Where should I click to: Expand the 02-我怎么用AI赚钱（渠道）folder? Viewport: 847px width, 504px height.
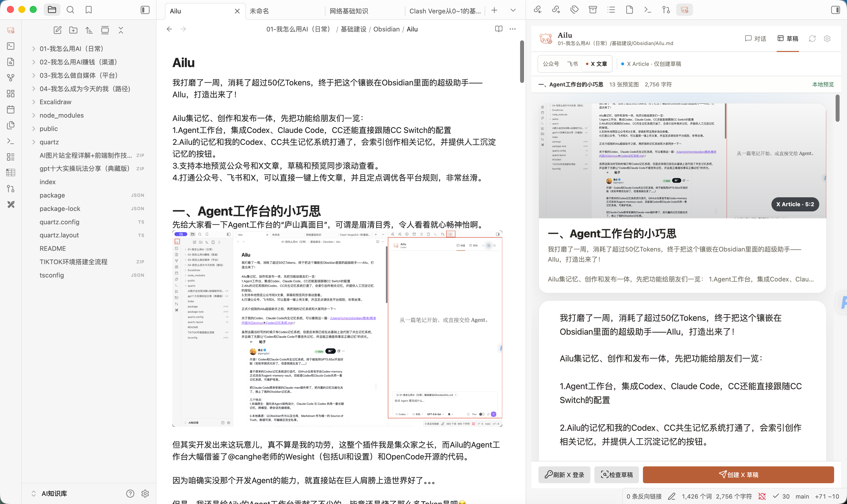(x=34, y=62)
